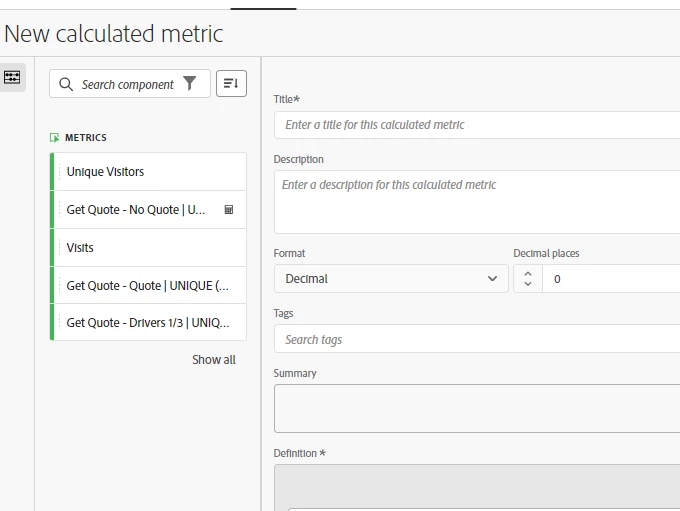Open the component filter funnel
The image size is (680, 511).
pyautogui.click(x=190, y=84)
